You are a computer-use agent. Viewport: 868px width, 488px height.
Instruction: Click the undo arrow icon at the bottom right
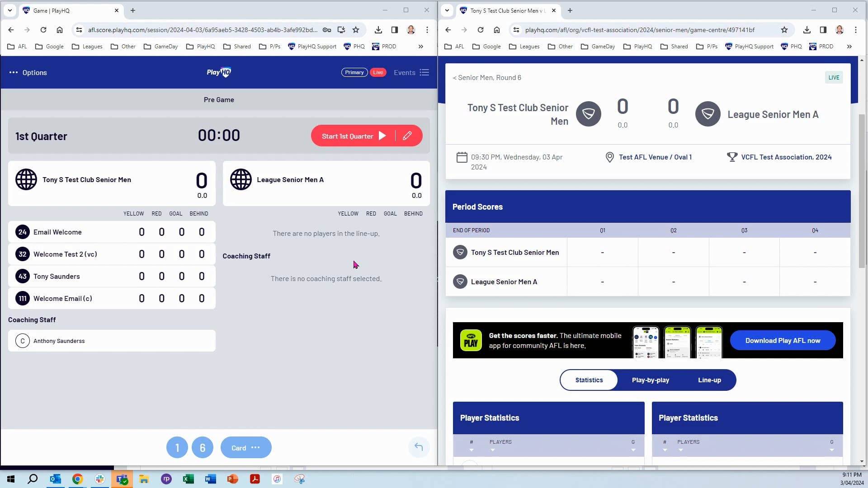(419, 447)
